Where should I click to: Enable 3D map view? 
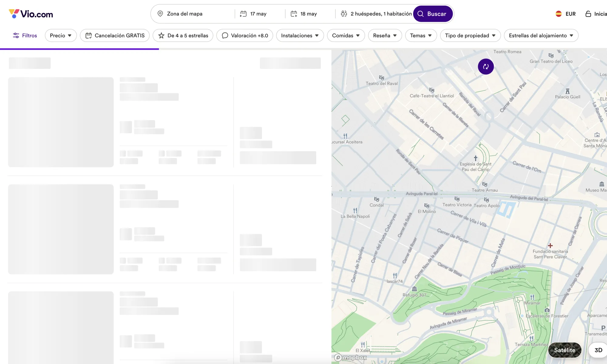pyautogui.click(x=598, y=350)
